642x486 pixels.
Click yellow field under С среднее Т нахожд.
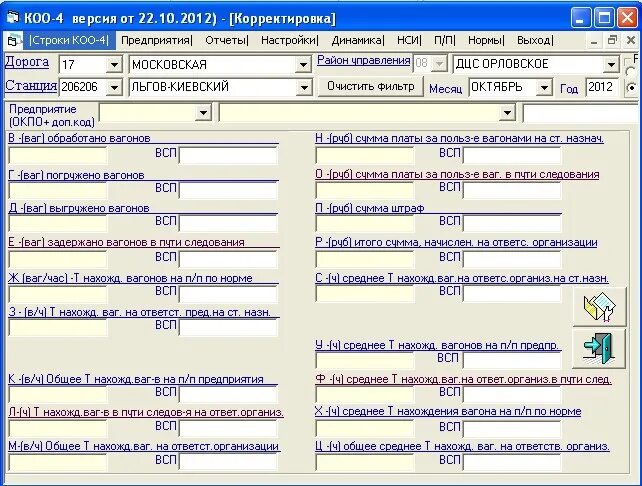[365, 293]
